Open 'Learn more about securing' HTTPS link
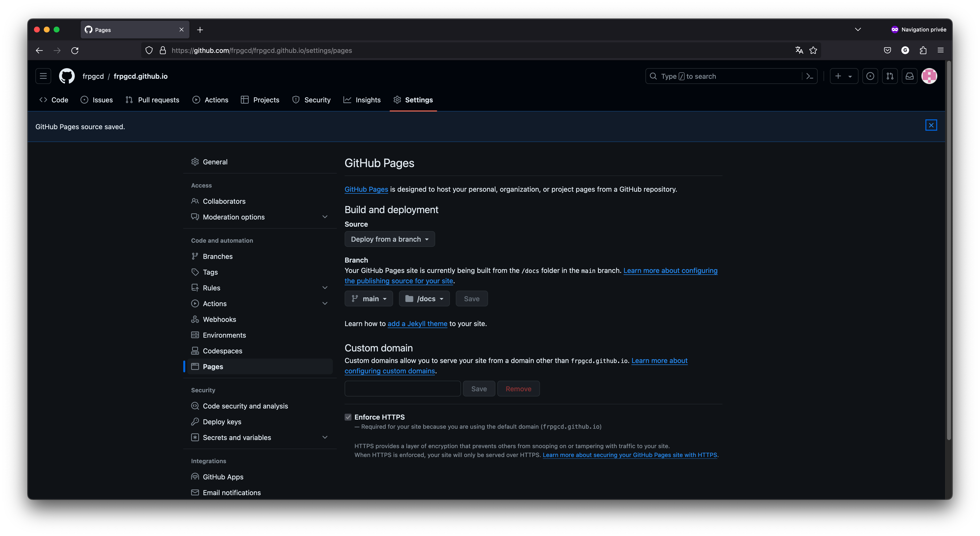 pos(630,455)
